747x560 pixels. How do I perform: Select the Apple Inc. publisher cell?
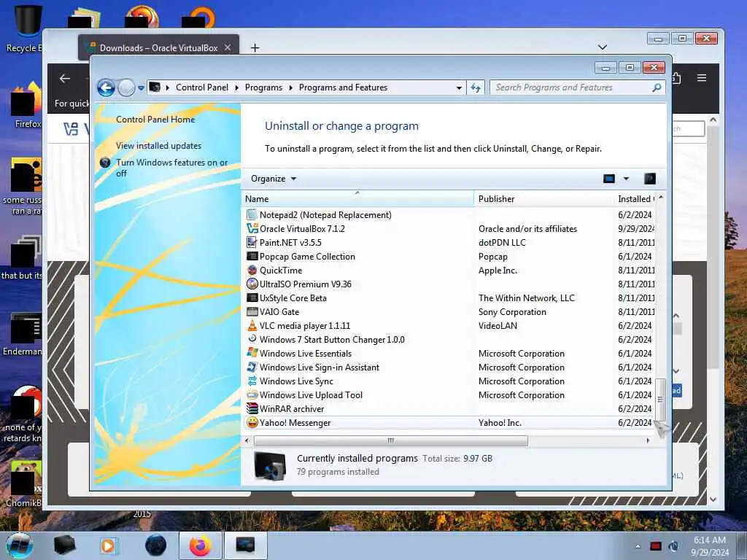(498, 270)
